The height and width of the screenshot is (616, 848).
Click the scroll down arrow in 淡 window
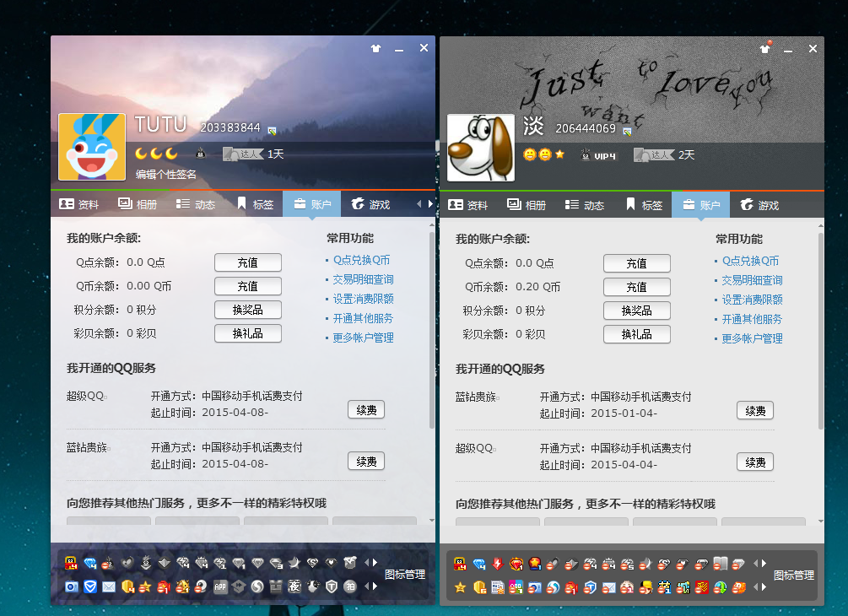coord(821,521)
